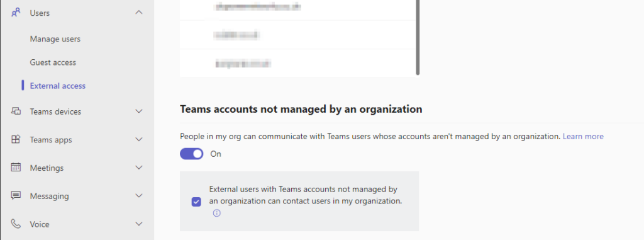Screen dimensions: 644x240
Task: Click the Meetings calendar icon
Action: coord(16,168)
